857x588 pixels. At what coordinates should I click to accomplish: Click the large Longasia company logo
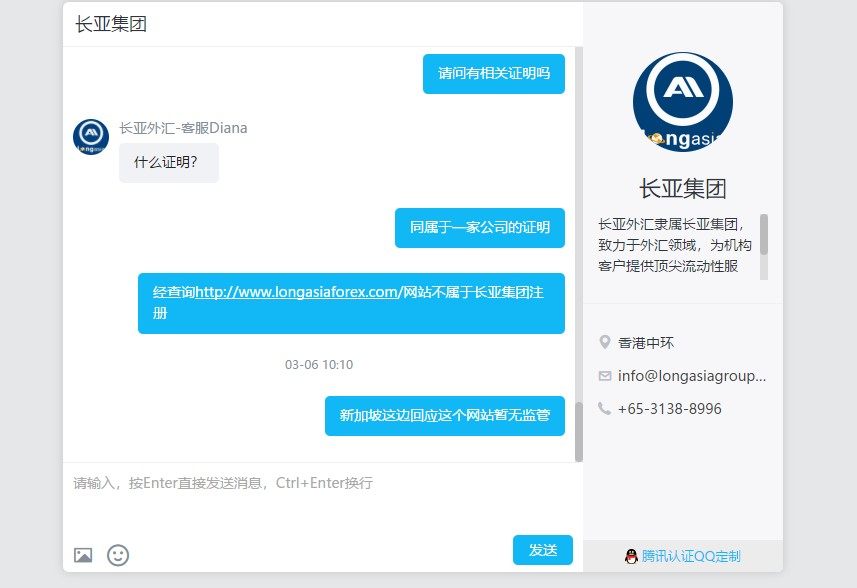pos(682,102)
